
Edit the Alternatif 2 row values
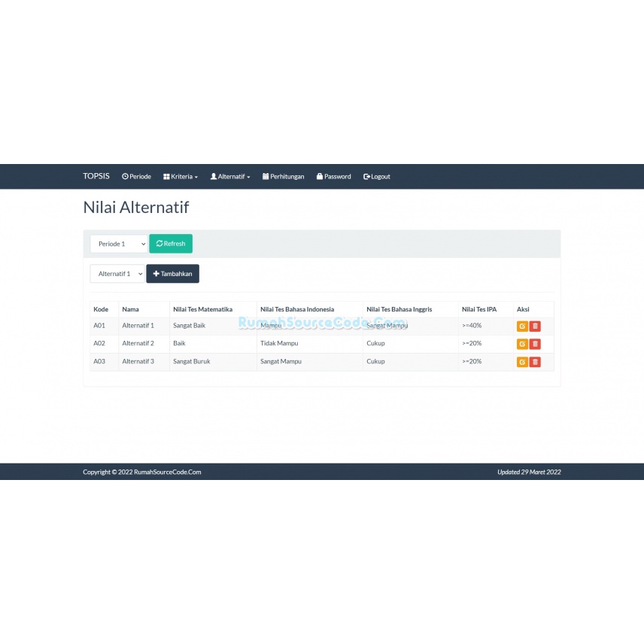(x=522, y=344)
